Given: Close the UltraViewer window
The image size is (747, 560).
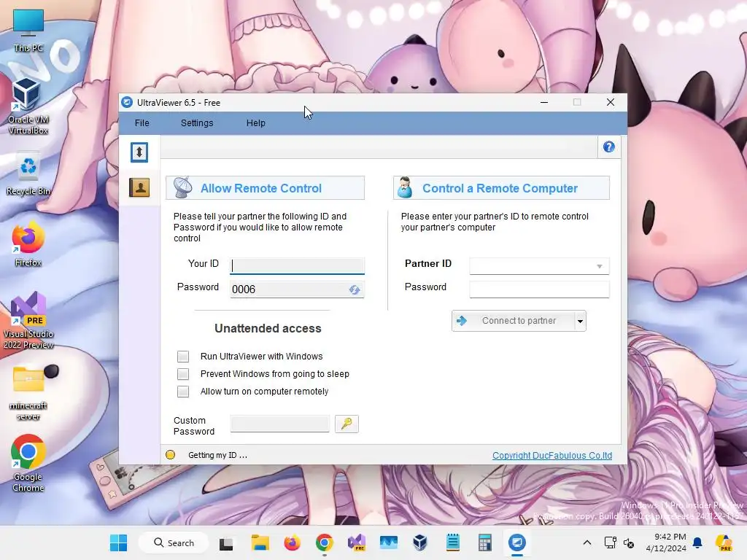Looking at the screenshot, I should 611,102.
